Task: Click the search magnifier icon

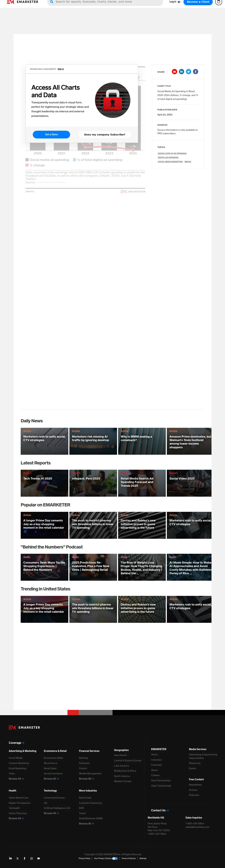Action: (52, 2)
